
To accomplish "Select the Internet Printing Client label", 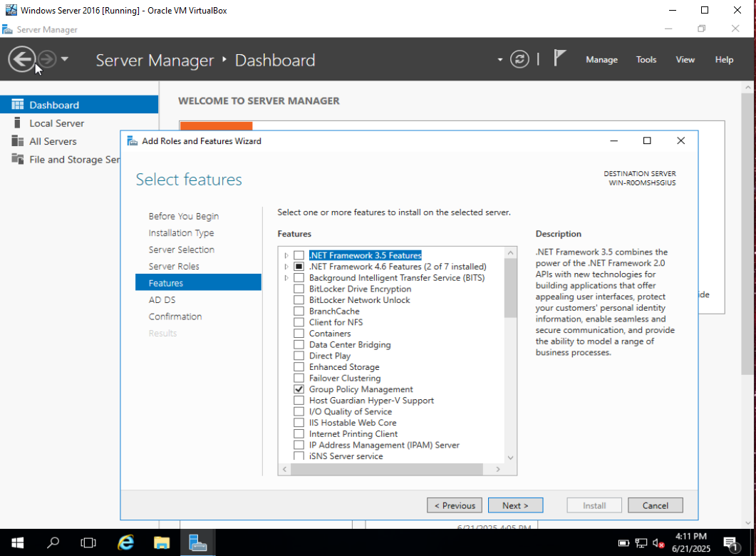I will click(x=353, y=433).
